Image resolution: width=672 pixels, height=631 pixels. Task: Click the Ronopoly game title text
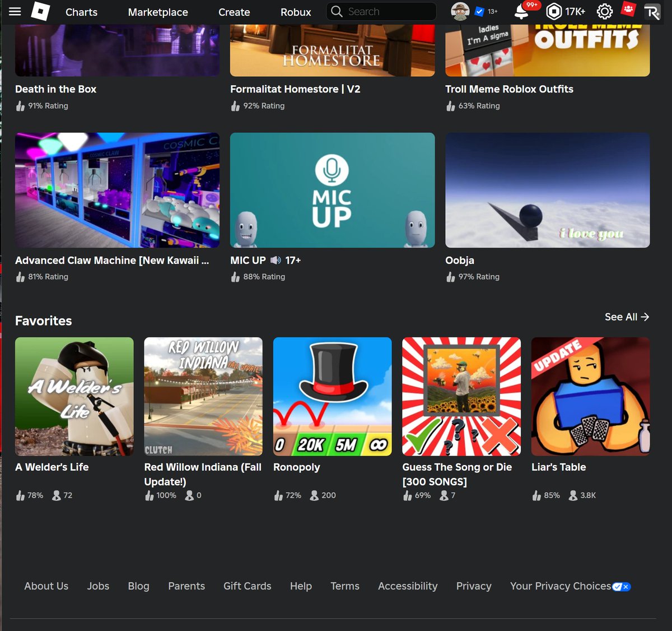296,467
